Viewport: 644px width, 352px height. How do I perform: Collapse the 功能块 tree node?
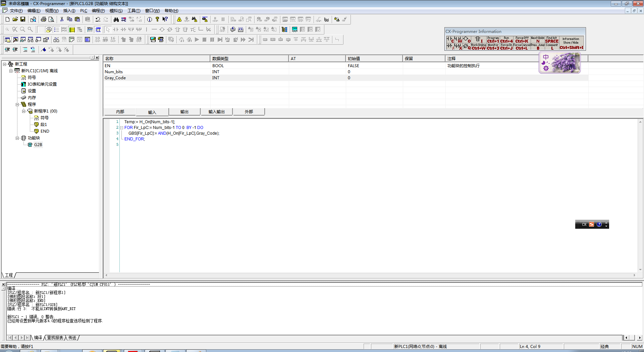click(x=17, y=138)
